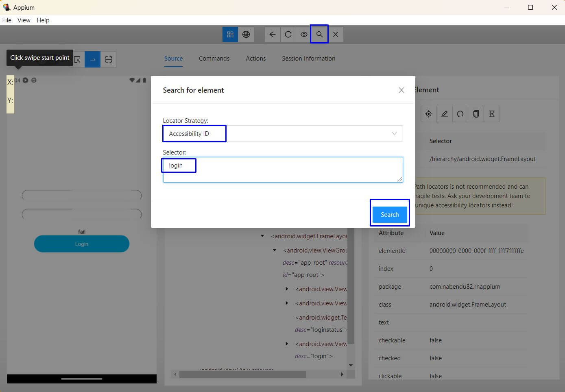Click the hourglass get timing icon
This screenshot has height=392, width=565.
[491, 114]
